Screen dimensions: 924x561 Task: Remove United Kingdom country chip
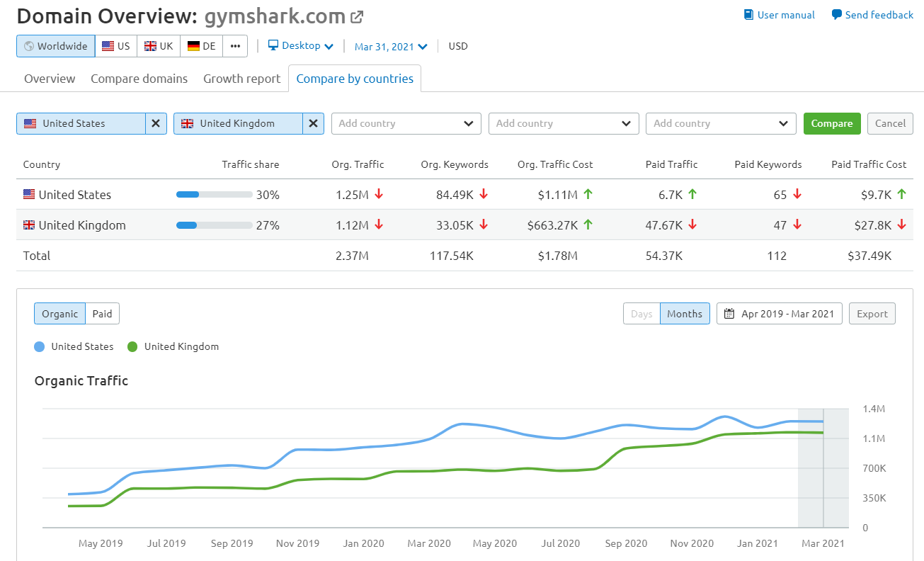[x=313, y=123]
